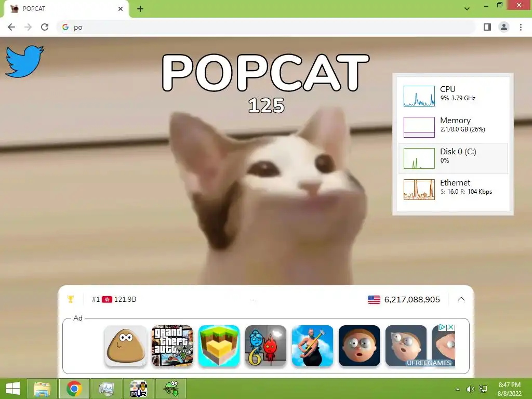Open Chrome's three-dot menu
The width and height of the screenshot is (532, 399).
[521, 27]
